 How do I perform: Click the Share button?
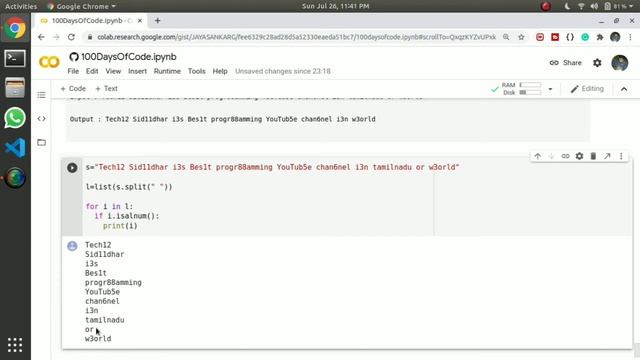tap(565, 63)
